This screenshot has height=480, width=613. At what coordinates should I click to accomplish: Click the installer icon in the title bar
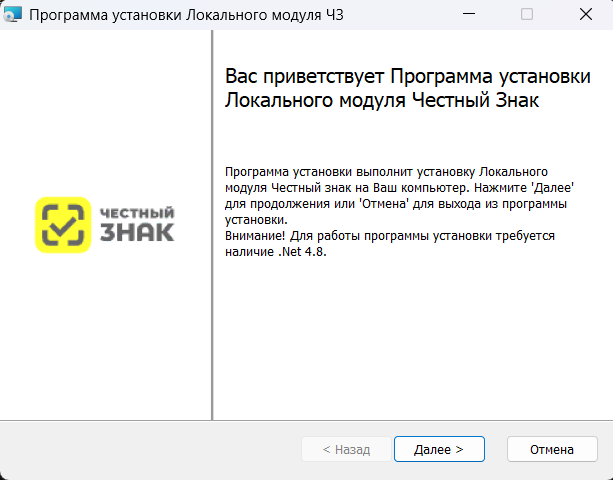(x=12, y=14)
